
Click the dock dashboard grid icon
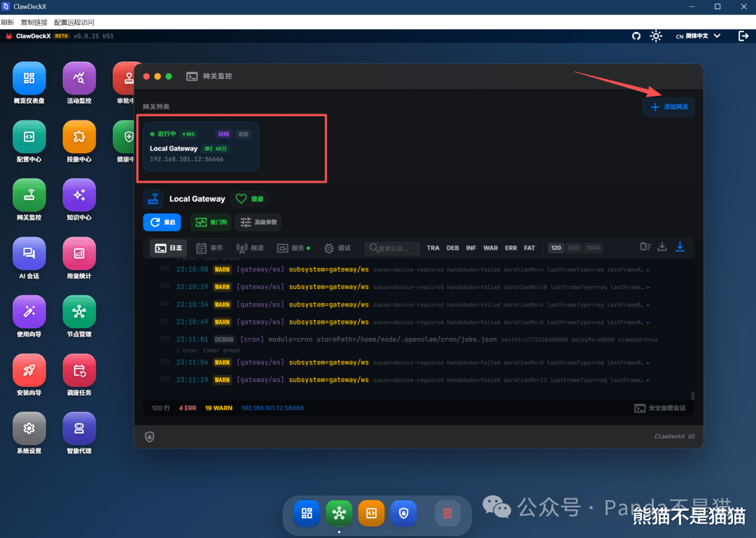307,513
